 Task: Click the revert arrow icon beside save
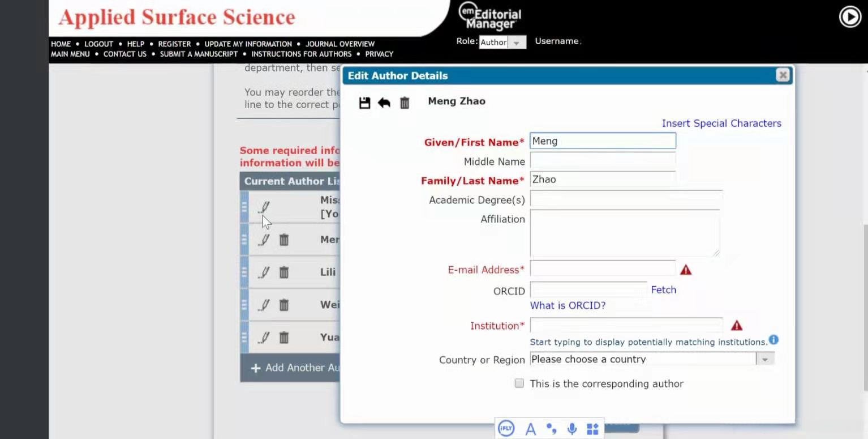[x=384, y=103]
